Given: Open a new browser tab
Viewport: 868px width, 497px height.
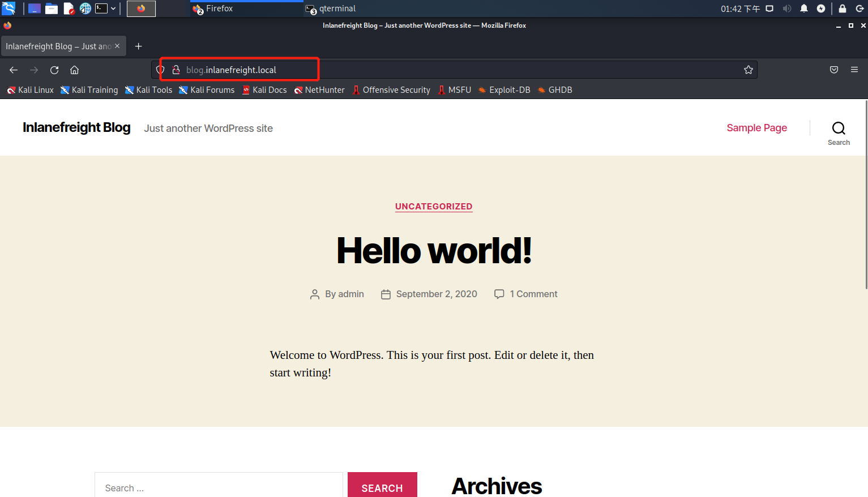Looking at the screenshot, I should coord(138,46).
